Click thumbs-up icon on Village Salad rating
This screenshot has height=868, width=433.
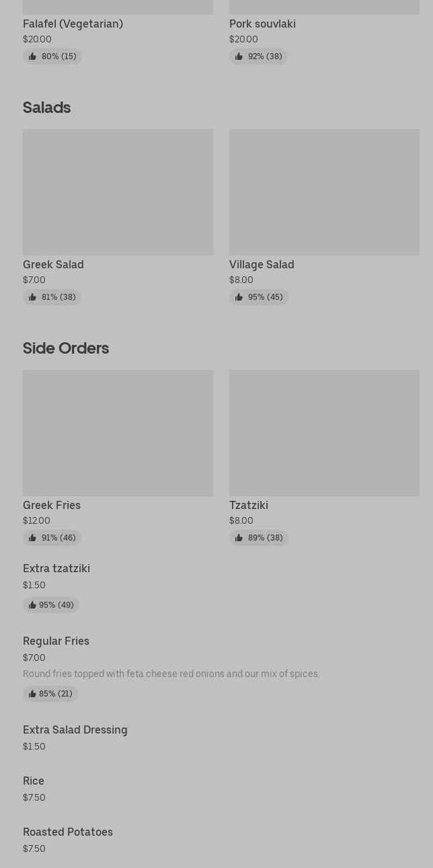(239, 297)
